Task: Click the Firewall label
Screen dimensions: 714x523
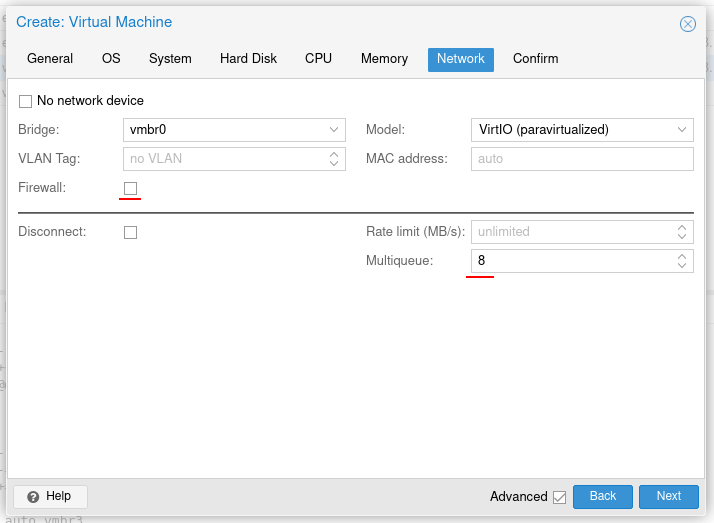Action: pos(42,188)
